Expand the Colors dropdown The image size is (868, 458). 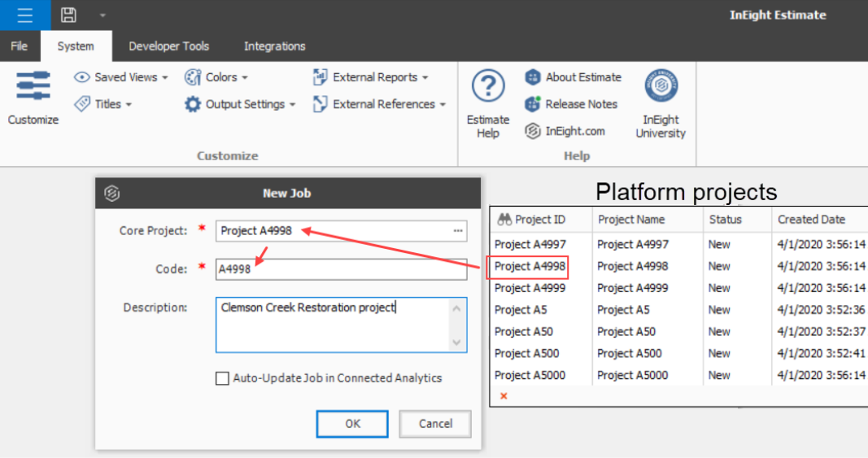pyautogui.click(x=216, y=77)
